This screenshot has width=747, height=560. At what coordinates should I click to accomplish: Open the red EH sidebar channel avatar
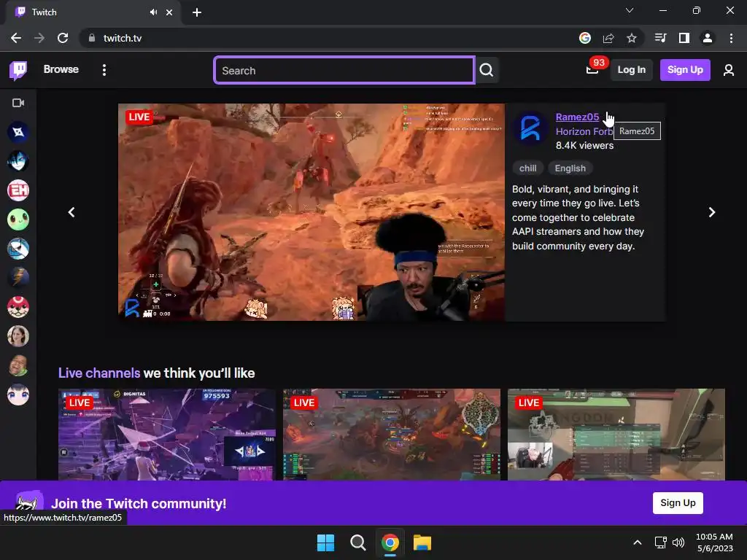[x=18, y=190]
